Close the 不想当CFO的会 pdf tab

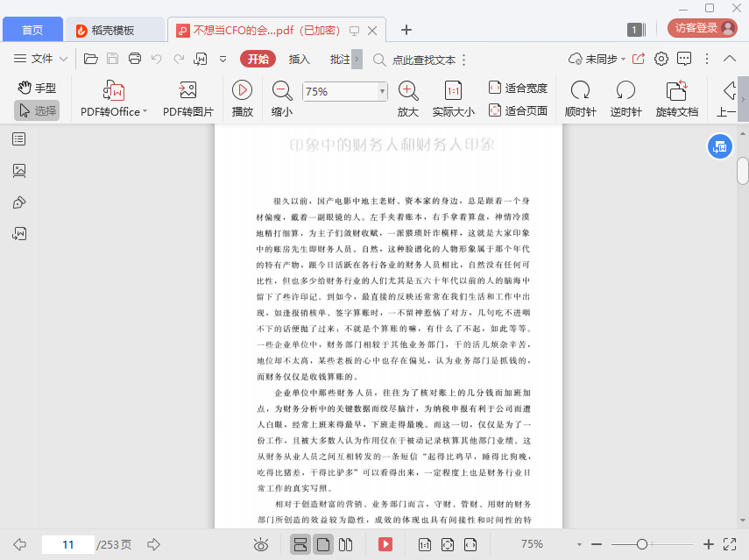pos(372,31)
